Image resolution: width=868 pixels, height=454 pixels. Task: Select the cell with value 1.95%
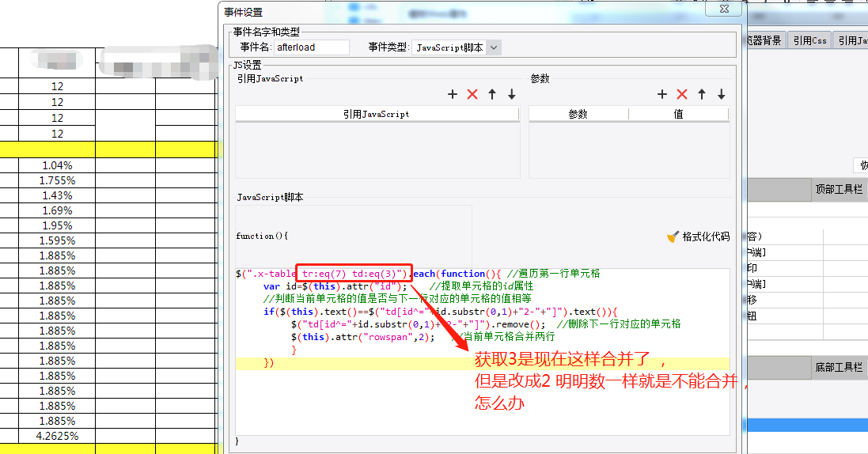point(57,225)
